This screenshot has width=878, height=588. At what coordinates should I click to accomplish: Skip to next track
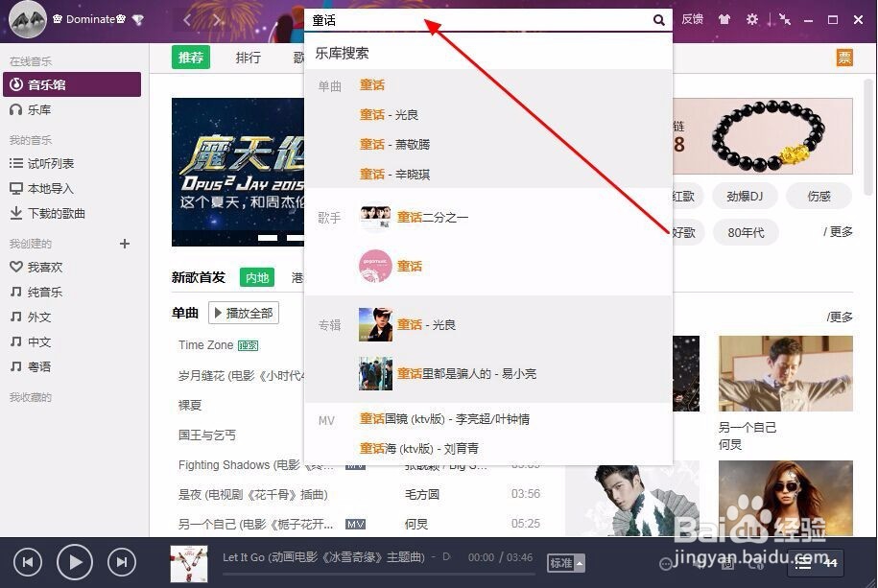pos(122,562)
